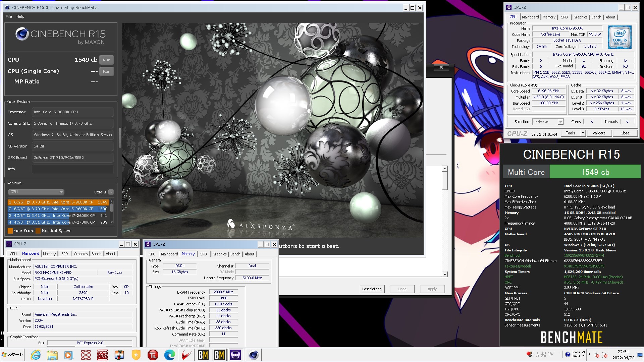Click the Details label in Ranking panel
This screenshot has width=644, height=362.
(x=100, y=192)
